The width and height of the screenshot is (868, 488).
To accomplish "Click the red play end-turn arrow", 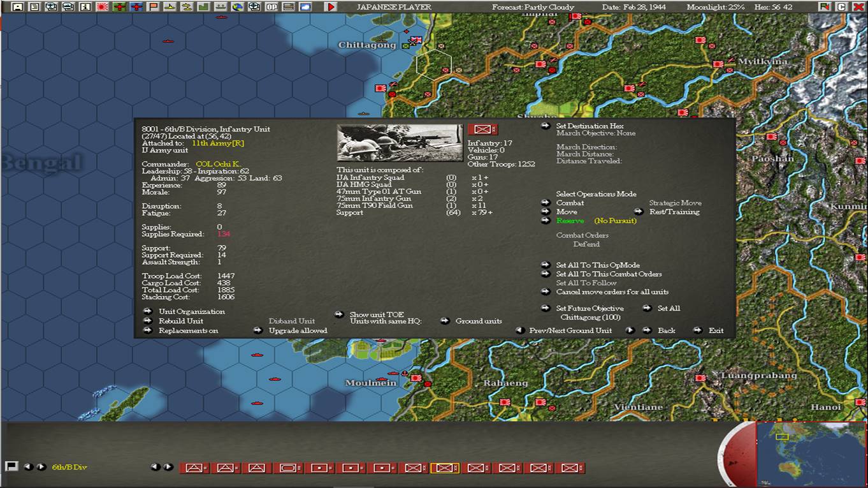I will click(331, 7).
